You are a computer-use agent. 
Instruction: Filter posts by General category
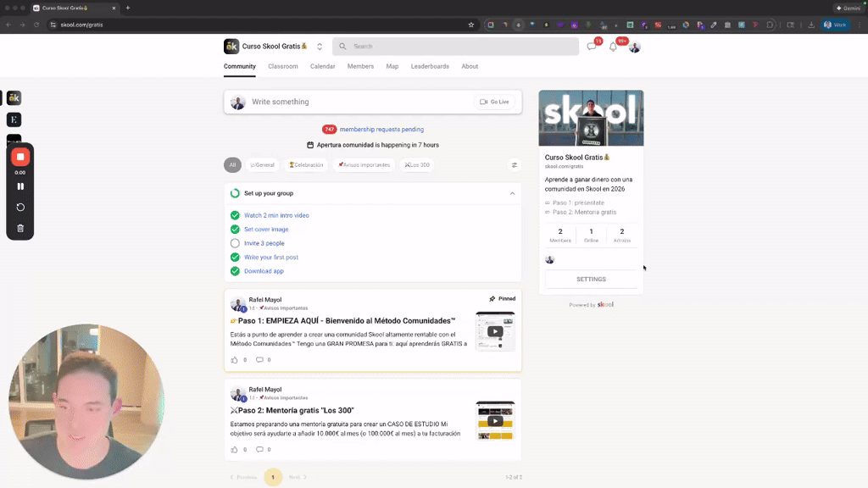[263, 165]
